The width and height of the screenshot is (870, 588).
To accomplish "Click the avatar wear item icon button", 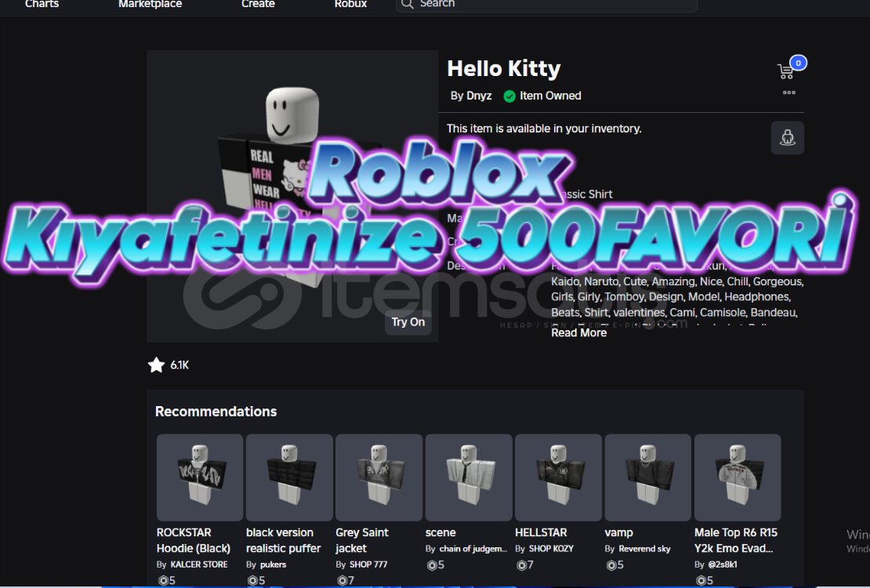I will pyautogui.click(x=788, y=137).
